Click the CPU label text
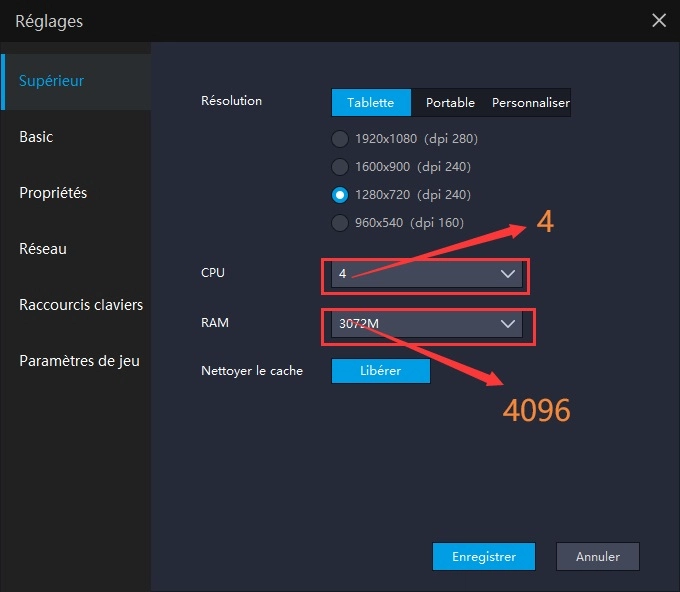The height and width of the screenshot is (592, 680). click(213, 273)
